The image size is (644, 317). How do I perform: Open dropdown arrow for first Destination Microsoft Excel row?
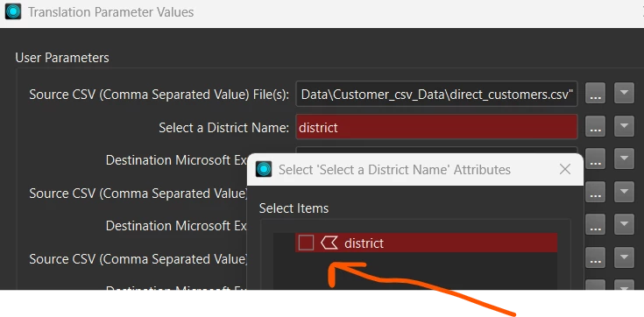click(x=624, y=158)
